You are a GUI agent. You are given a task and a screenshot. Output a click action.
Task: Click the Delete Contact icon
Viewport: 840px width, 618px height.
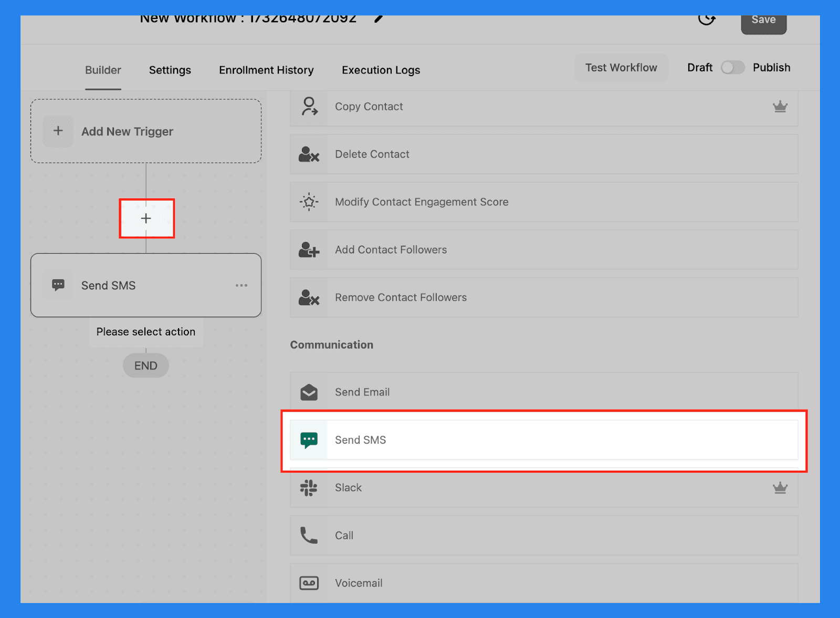(309, 154)
